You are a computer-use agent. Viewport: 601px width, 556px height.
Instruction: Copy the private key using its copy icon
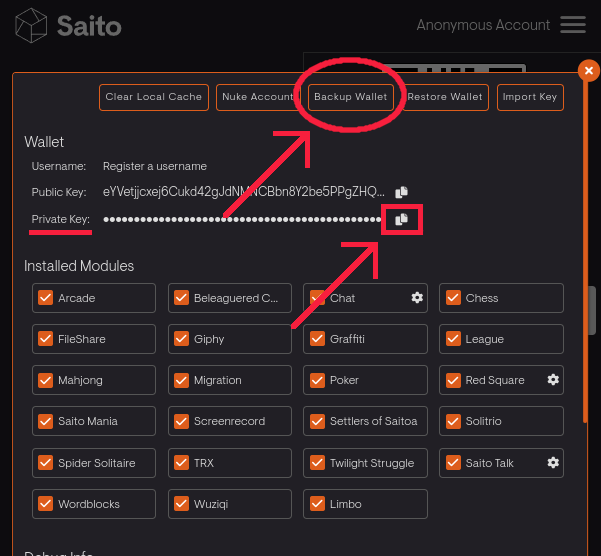(x=401, y=219)
